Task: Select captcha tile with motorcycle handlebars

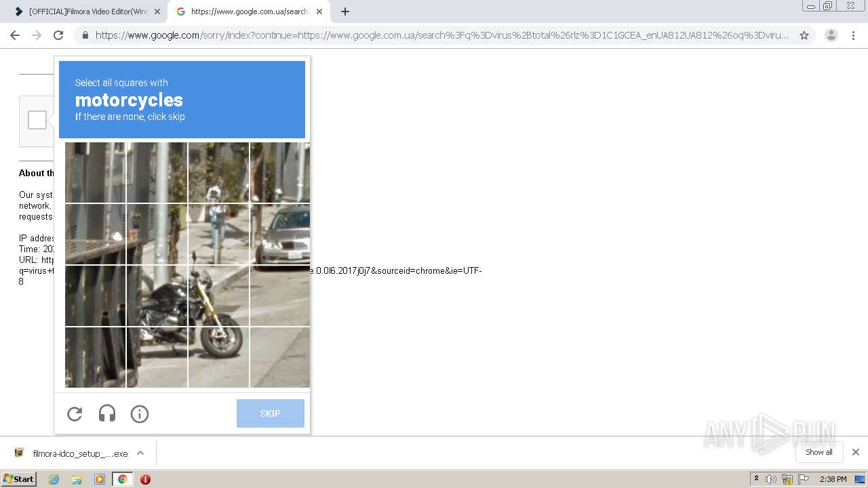Action: coord(218,296)
